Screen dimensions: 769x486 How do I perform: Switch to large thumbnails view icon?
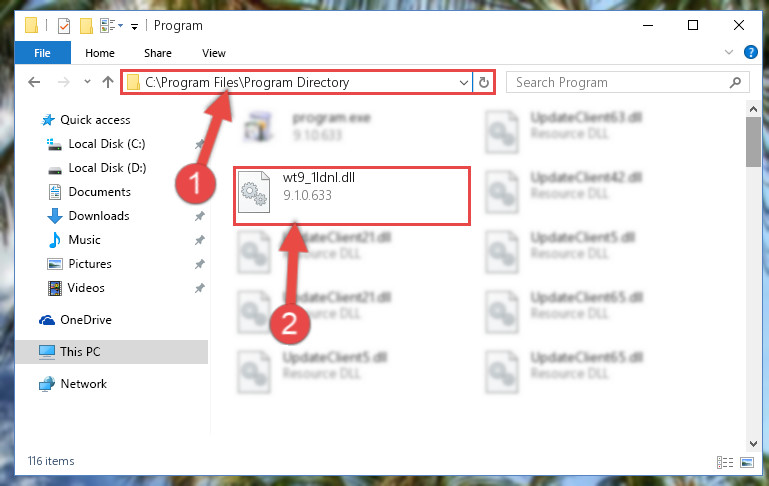tap(747, 462)
